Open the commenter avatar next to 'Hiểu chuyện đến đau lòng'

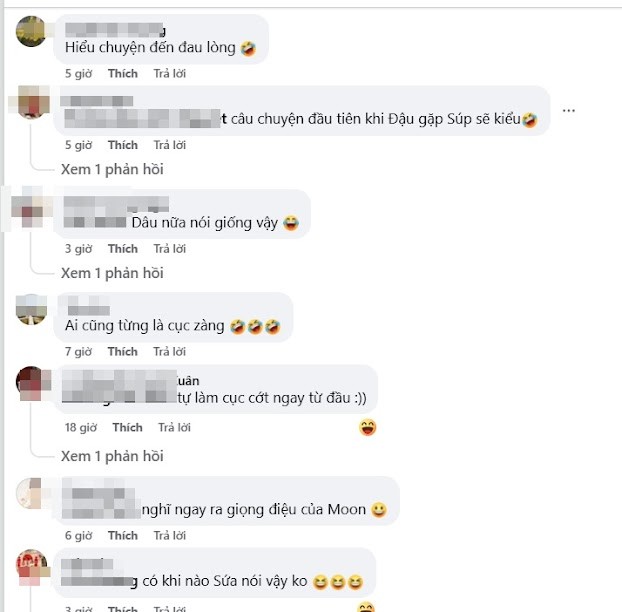coord(31,31)
